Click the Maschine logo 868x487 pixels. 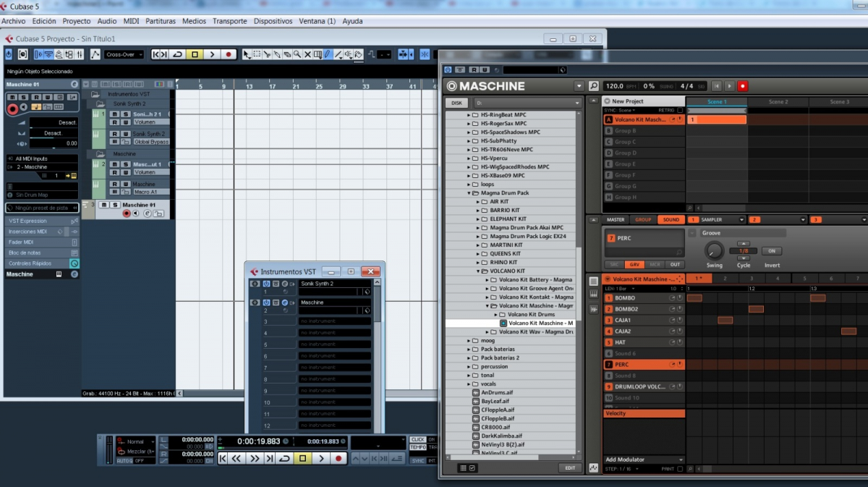point(486,86)
